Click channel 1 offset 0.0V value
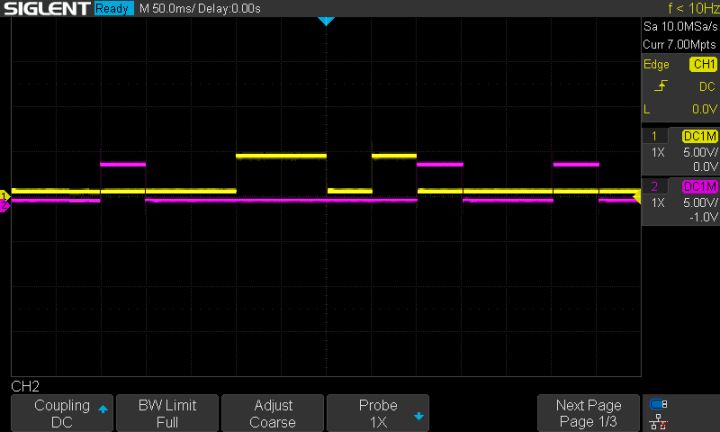This screenshot has height=432, width=720. pos(705,167)
